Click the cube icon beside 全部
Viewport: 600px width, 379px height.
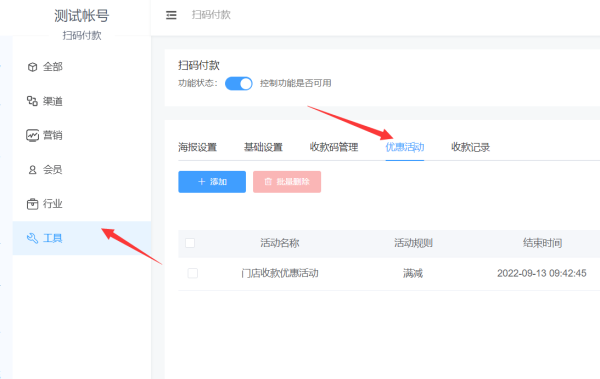point(33,67)
